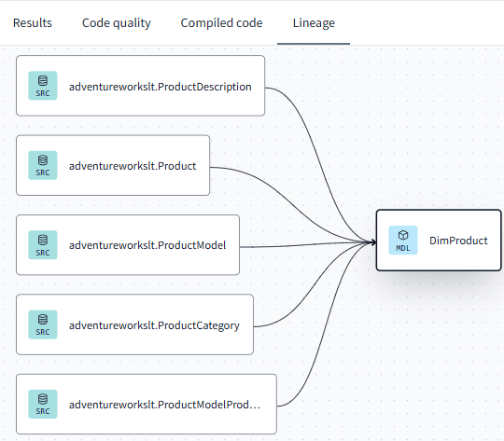Click the SRC icon of adventureworkslt.Product node
Image resolution: width=504 pixels, height=441 pixels.
click(x=43, y=165)
